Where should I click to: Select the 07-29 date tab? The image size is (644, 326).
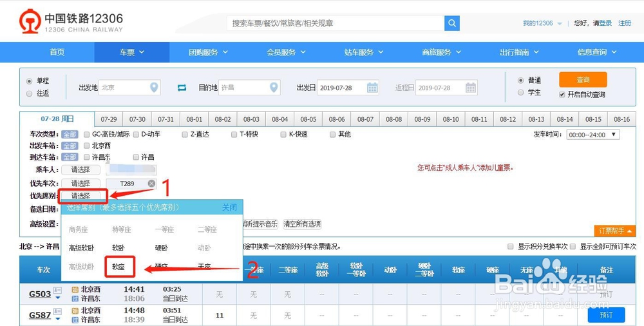[x=109, y=119]
